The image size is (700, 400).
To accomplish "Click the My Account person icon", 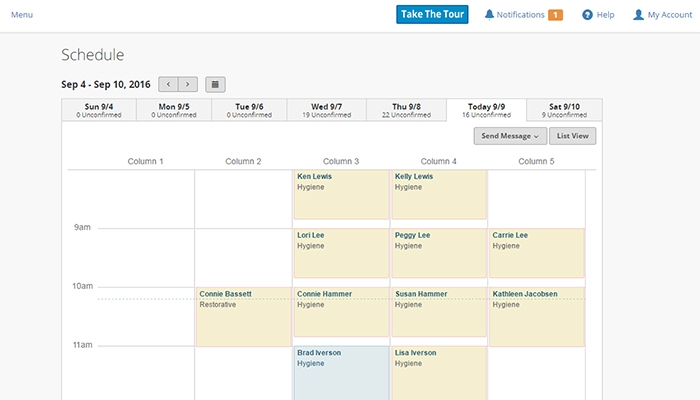I will tap(638, 15).
